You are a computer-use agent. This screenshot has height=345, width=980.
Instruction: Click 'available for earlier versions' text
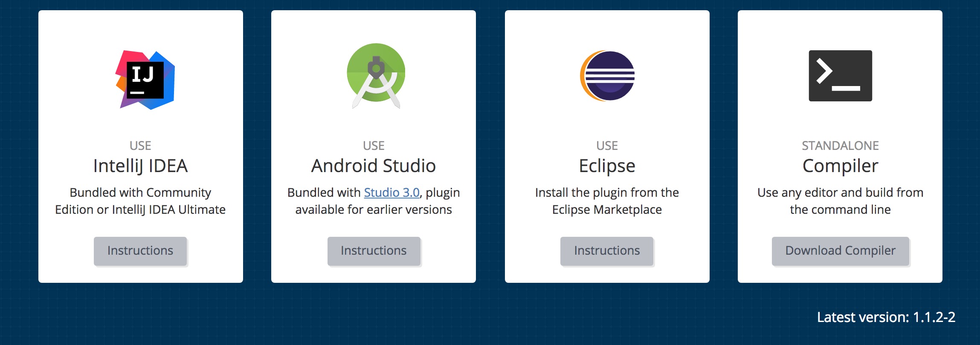374,210
